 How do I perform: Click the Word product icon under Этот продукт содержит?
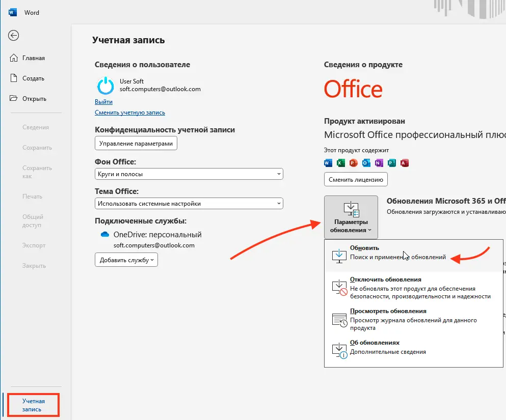pyautogui.click(x=328, y=163)
